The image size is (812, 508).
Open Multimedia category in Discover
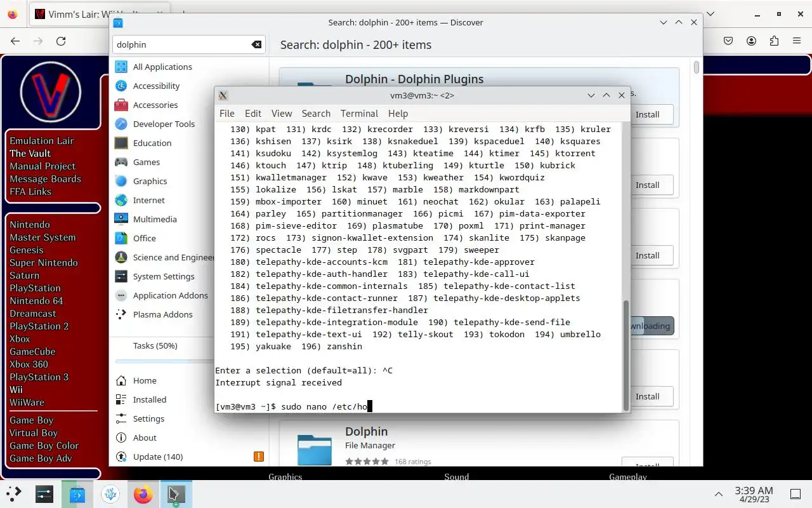click(x=155, y=219)
